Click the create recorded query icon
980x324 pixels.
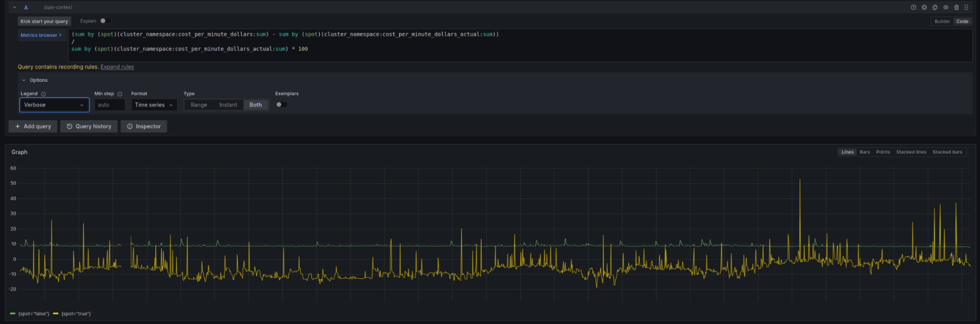pos(924,7)
